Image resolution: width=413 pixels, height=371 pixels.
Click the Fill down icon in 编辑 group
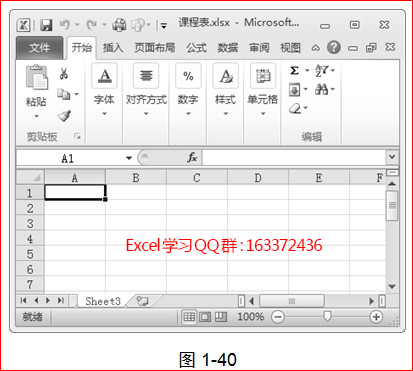coord(294,90)
